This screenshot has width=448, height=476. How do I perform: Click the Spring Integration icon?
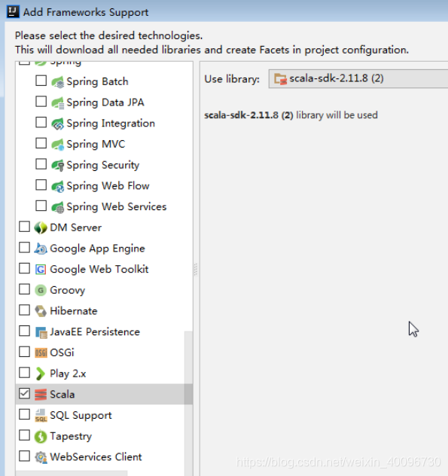(x=58, y=124)
